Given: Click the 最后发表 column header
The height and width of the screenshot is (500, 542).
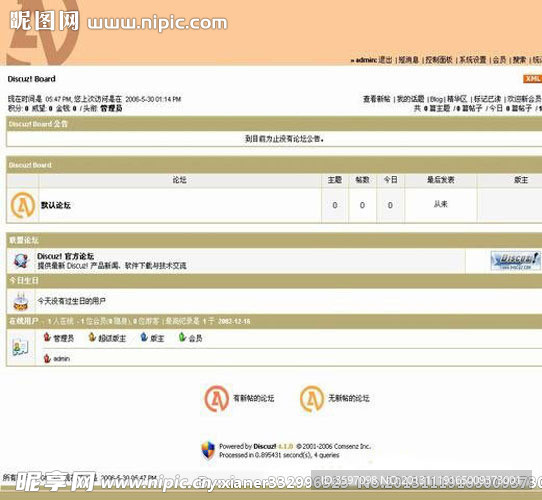Looking at the screenshot, I should [x=441, y=180].
